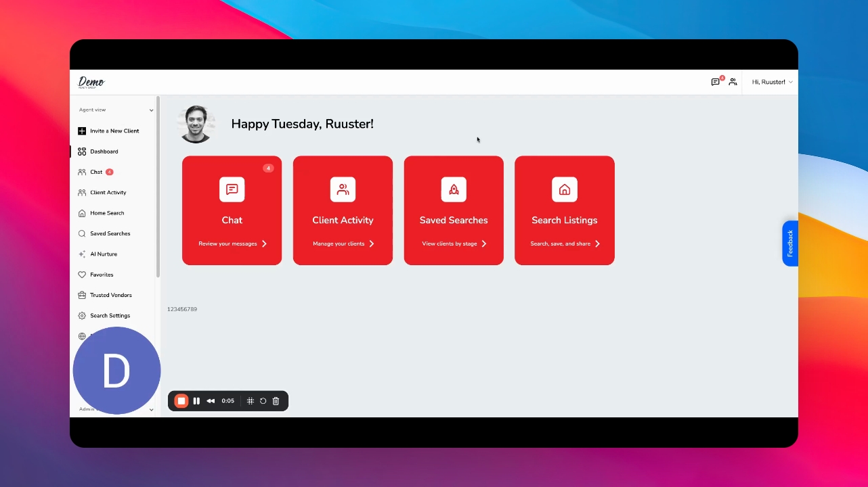Click the Dashboard grid icon in sidebar
The width and height of the screenshot is (868, 487).
(x=82, y=152)
